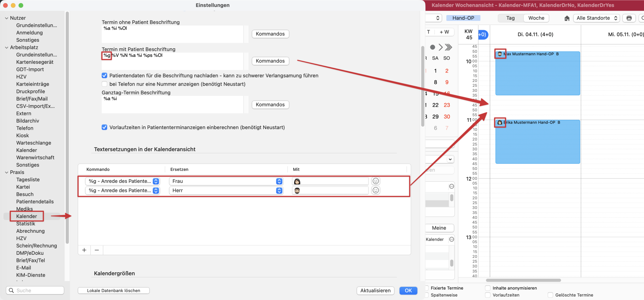Image resolution: width=644 pixels, height=300 pixels.
Task: Click the single forward arrow in mini calendar
Action: click(440, 47)
